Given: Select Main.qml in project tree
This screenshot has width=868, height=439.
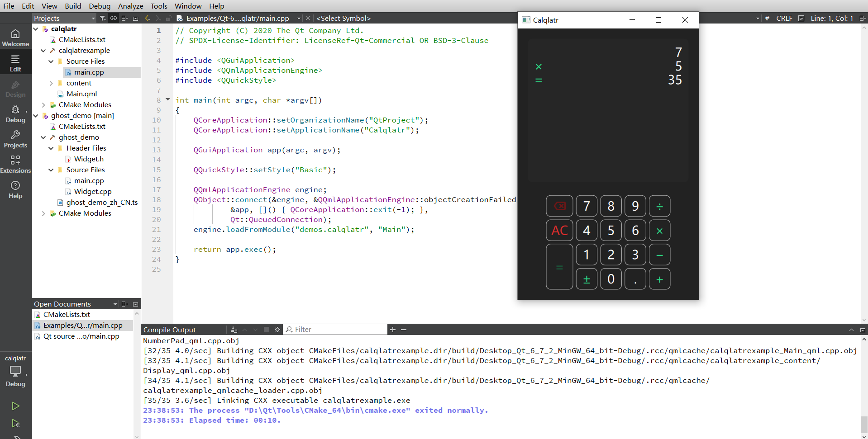Looking at the screenshot, I should (x=82, y=94).
